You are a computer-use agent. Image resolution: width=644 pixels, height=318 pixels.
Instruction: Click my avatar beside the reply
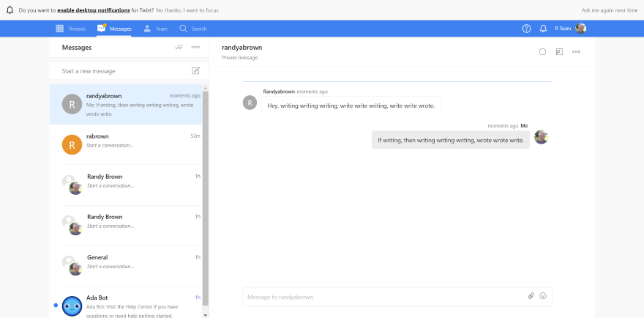click(x=542, y=137)
